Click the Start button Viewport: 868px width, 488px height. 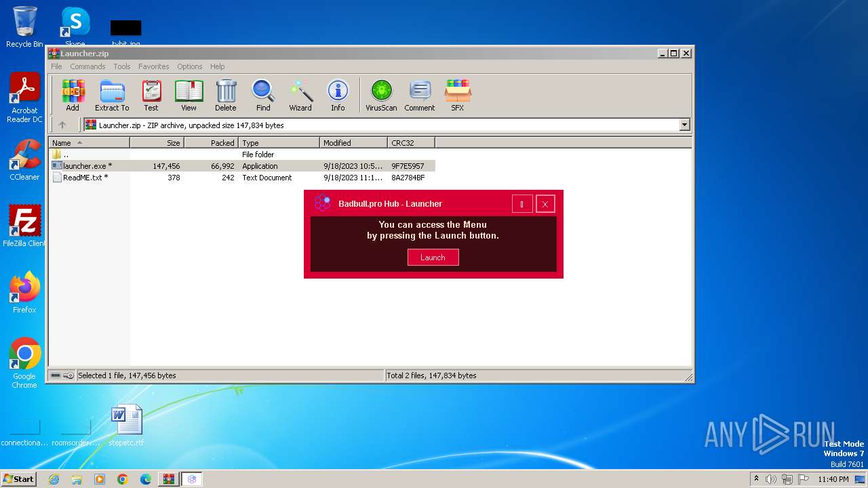click(18, 479)
